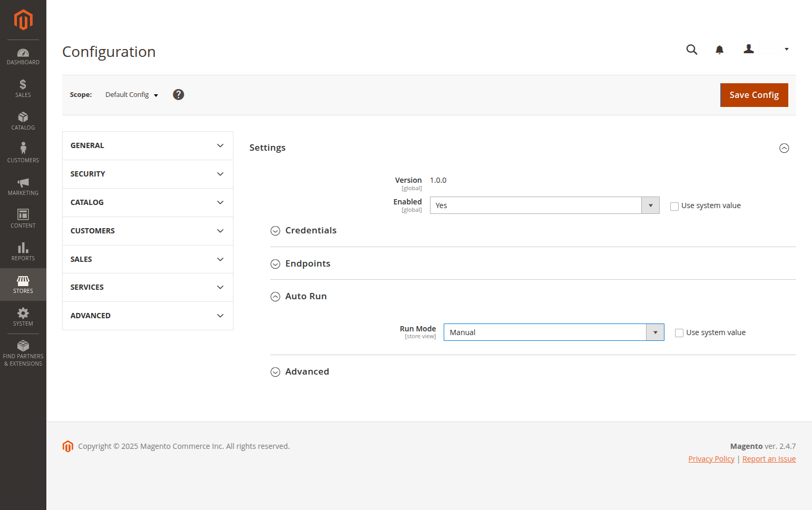Toggle Use system value for Run Mode
This screenshot has height=510, width=812.
point(679,333)
